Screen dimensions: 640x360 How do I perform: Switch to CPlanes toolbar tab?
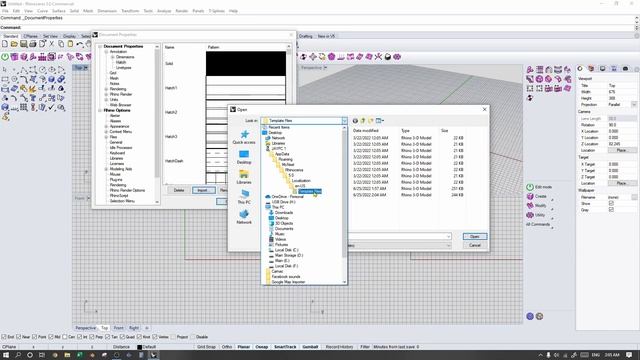tap(31, 36)
